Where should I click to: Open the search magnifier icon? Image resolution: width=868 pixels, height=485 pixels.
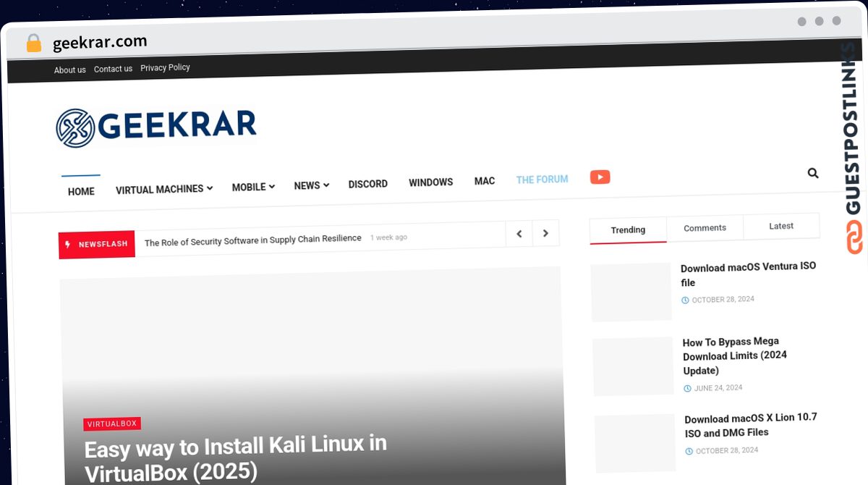(x=813, y=173)
